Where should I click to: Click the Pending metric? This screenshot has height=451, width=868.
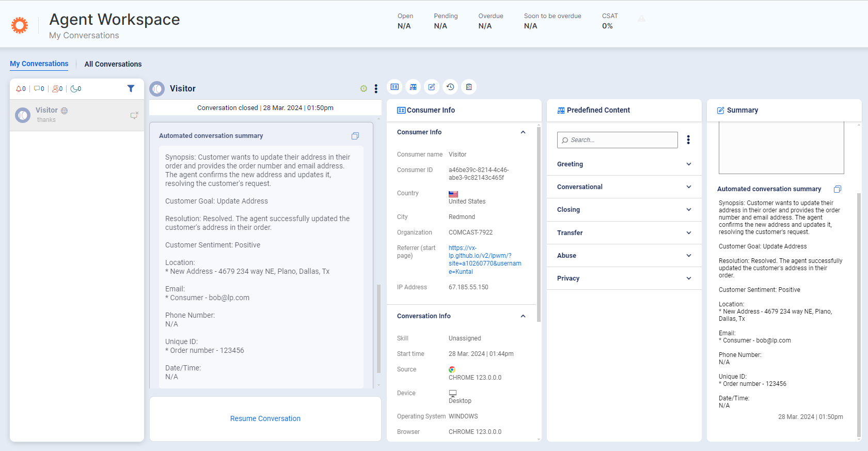click(446, 21)
